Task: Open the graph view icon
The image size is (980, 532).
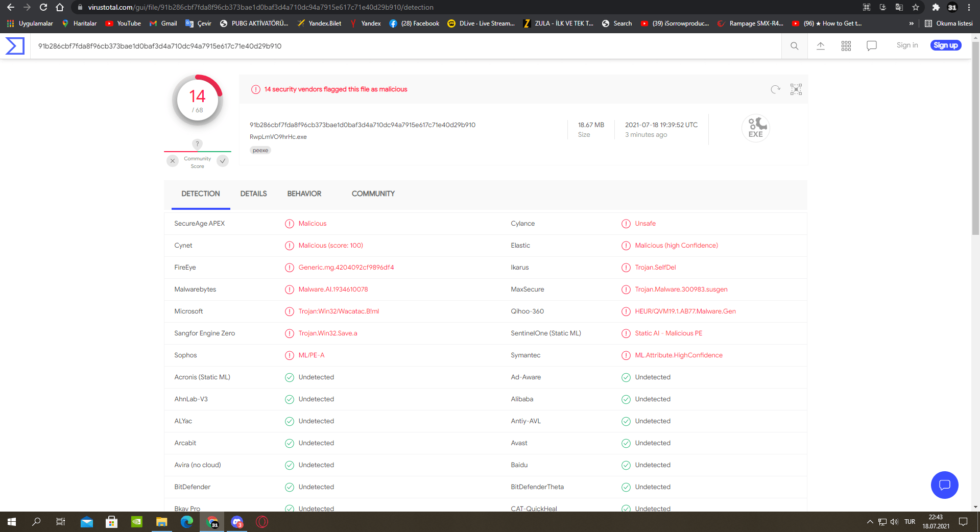Action: (796, 89)
